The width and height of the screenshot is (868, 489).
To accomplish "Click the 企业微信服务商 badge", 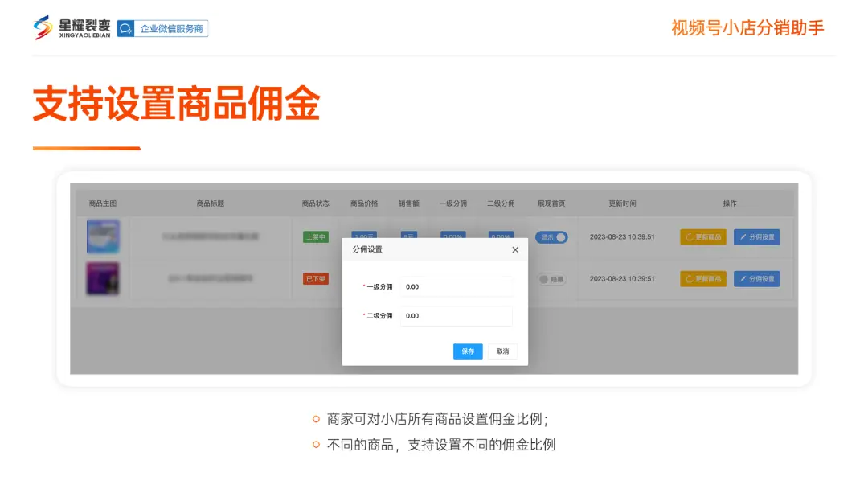I will 162,29.
